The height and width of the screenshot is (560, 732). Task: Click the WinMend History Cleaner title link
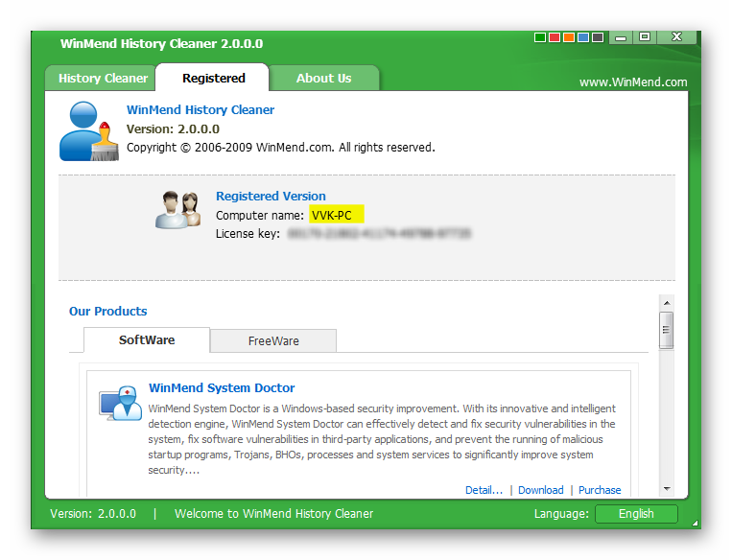click(x=201, y=109)
